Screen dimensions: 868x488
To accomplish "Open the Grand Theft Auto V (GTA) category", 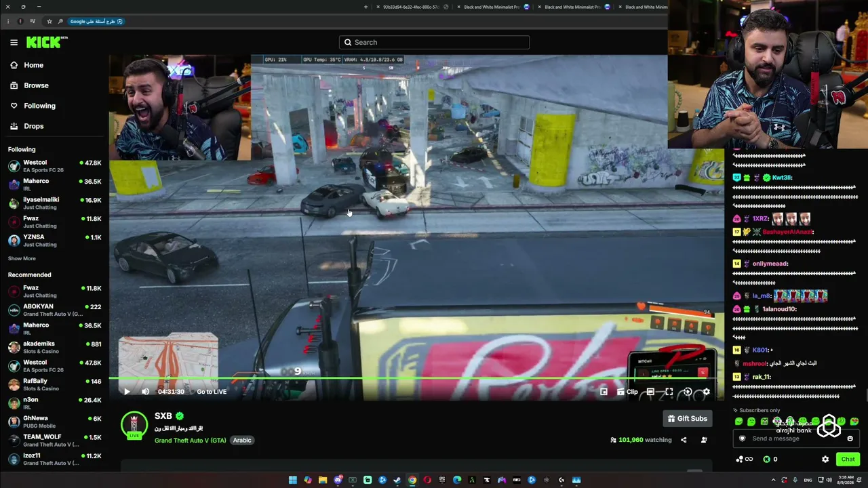I will click(190, 441).
